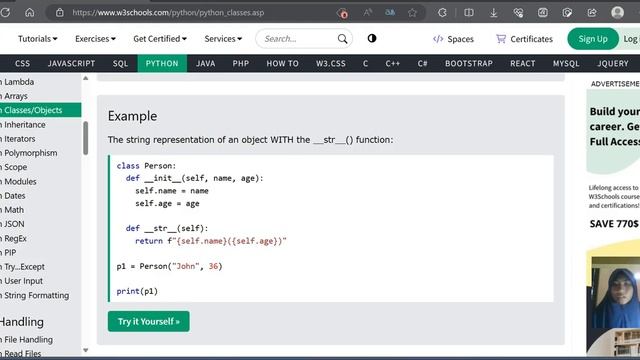Click the shield icon in browser toolbar
Screen dimensions: 640x360
pos(567,13)
